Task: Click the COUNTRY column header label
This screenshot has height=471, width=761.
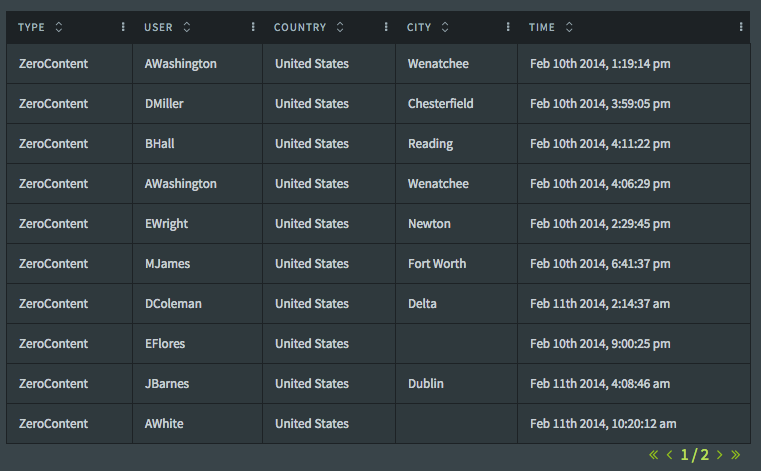Action: (300, 27)
